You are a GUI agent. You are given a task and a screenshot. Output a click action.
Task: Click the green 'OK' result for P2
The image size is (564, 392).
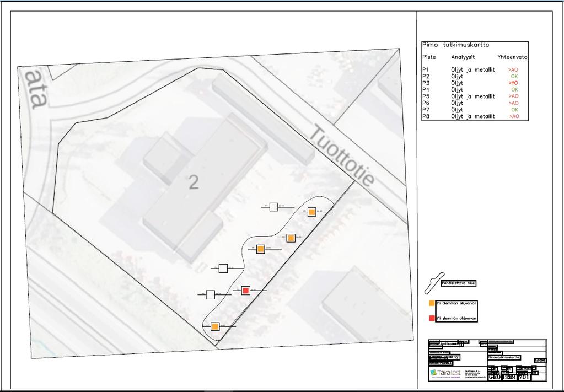click(x=514, y=77)
